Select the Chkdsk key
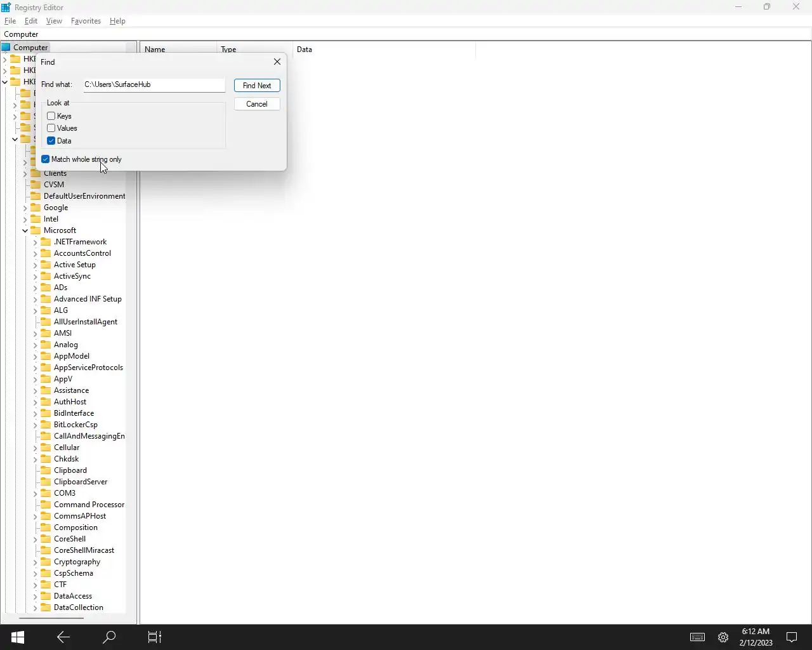The width and height of the screenshot is (812, 650). pos(67,459)
